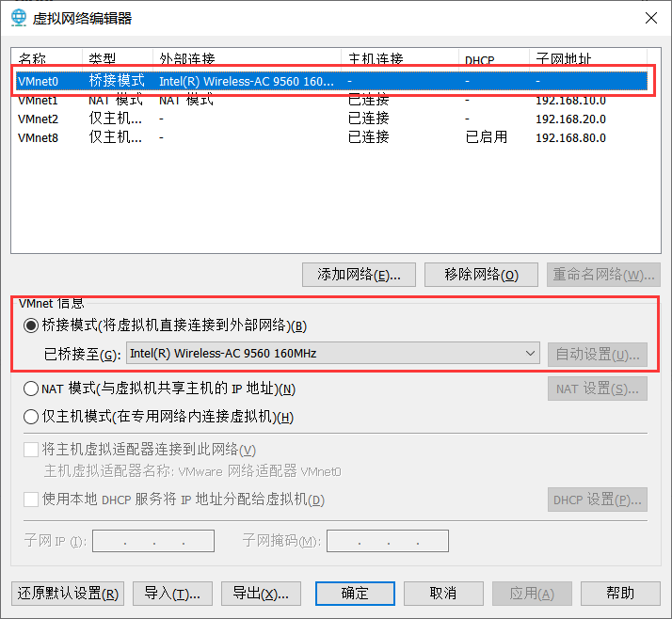Click subnet address 192.168.20.0

pyautogui.click(x=571, y=119)
